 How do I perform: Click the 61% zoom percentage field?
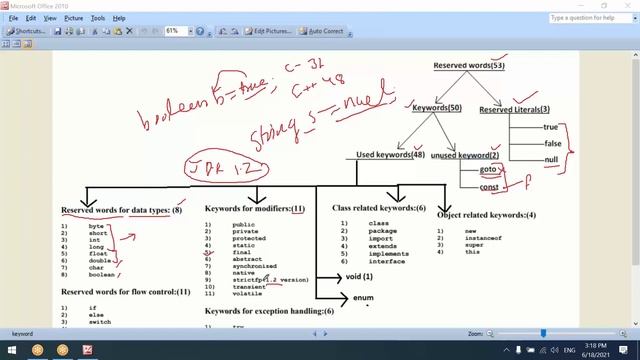coord(176,31)
